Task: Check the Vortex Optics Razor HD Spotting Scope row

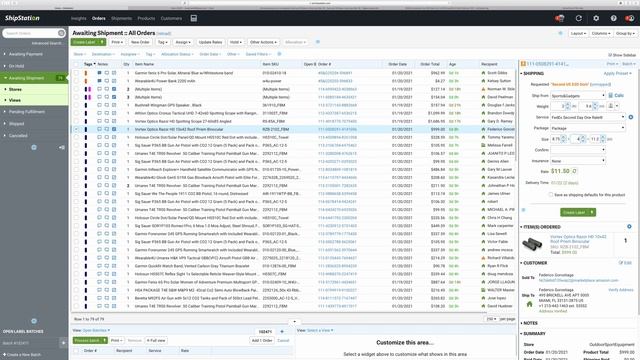Action: click(x=76, y=121)
